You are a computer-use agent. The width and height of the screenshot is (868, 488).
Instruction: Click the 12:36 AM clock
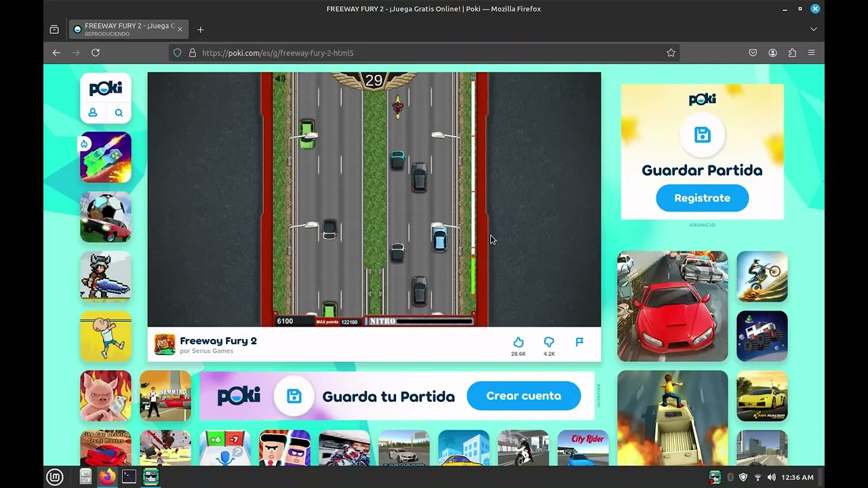(797, 477)
